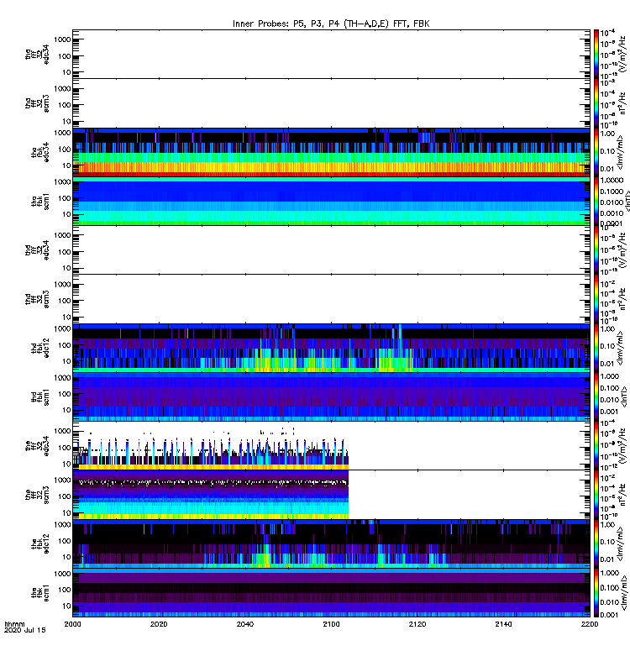Click the color bar beside thd fff edc34
This screenshot has width=630, height=672.
[596, 249]
